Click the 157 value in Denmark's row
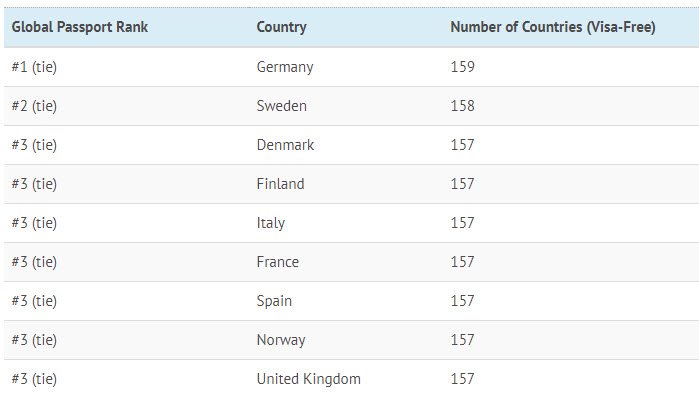 (462, 145)
